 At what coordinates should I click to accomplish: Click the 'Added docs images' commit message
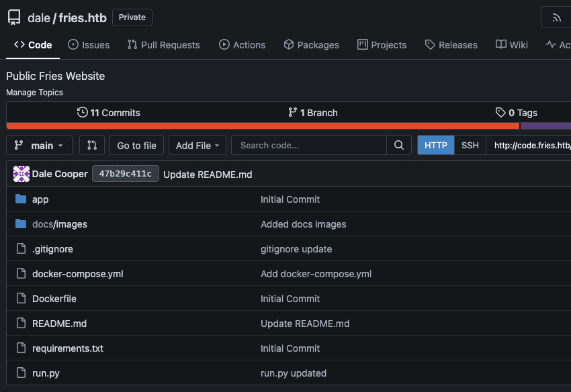304,224
